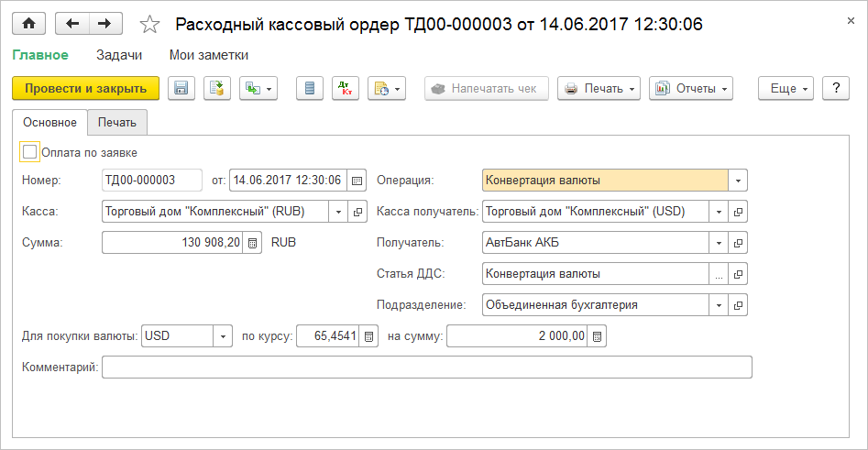Open the Задачи section
868x450 pixels.
click(119, 55)
